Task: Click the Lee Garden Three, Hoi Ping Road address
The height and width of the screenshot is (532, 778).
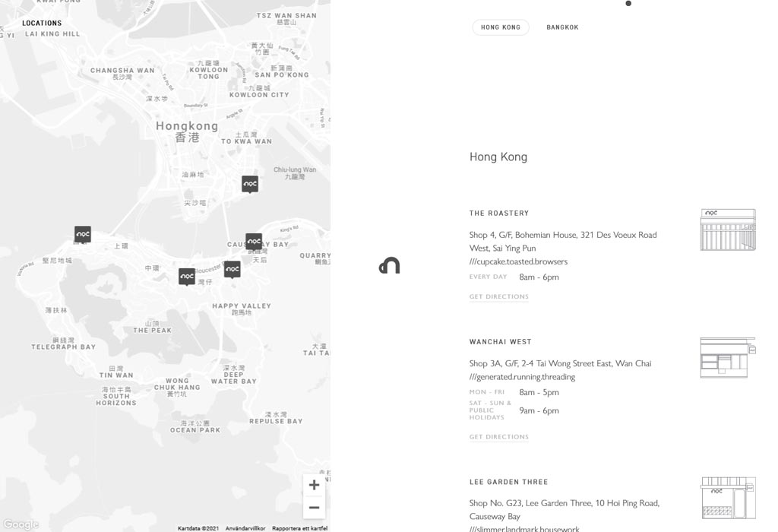Action: point(565,510)
